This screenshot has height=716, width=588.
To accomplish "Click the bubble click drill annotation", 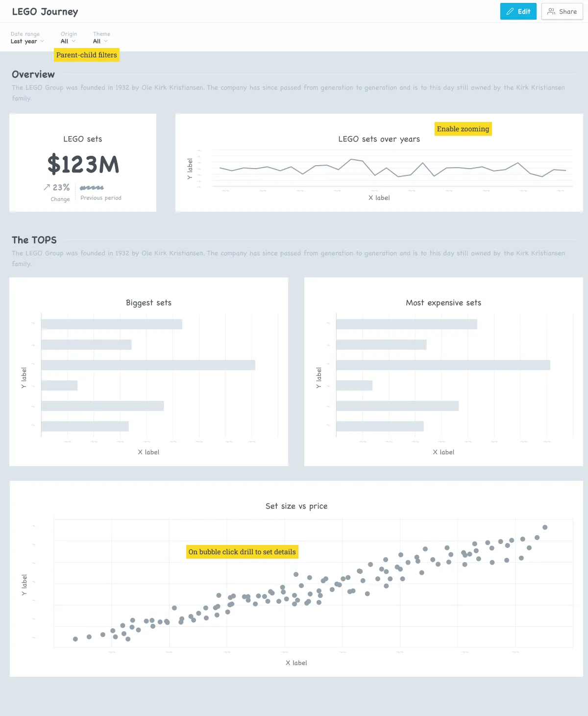I will [242, 552].
